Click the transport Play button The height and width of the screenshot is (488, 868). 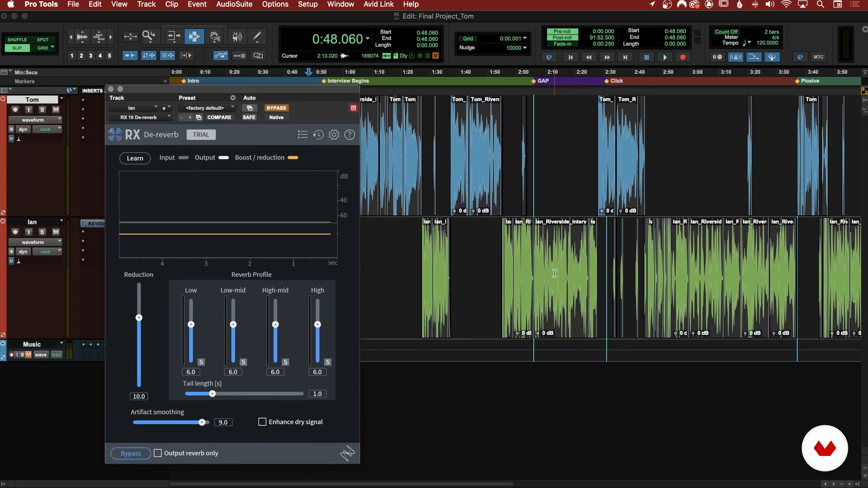click(665, 57)
